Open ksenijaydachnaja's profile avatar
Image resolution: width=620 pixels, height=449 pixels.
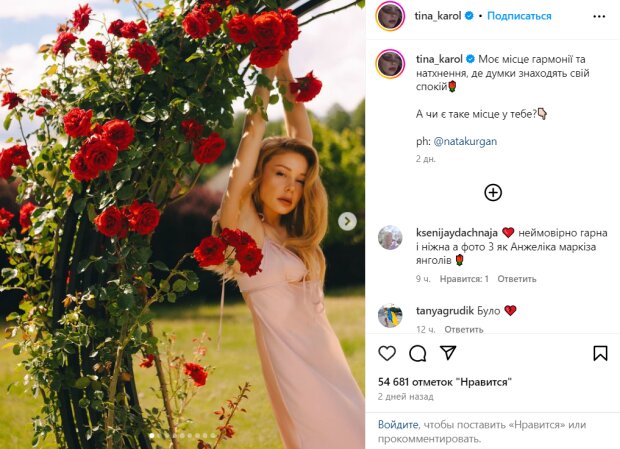390,238
